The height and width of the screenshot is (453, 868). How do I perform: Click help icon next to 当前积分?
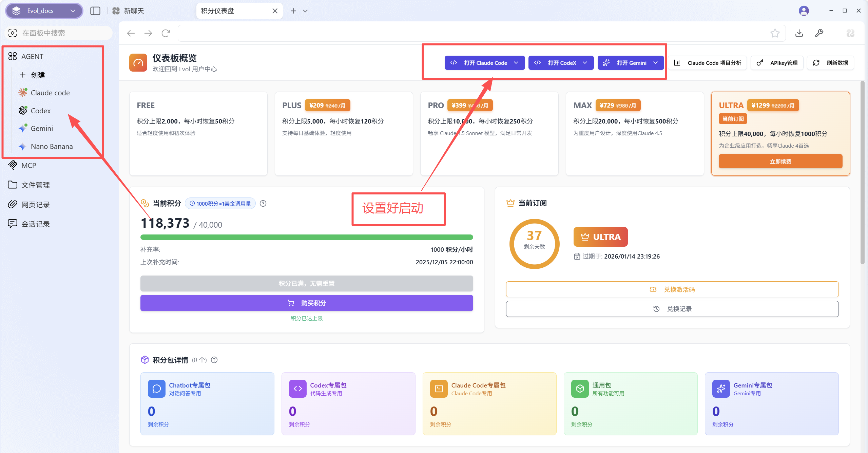point(263,204)
